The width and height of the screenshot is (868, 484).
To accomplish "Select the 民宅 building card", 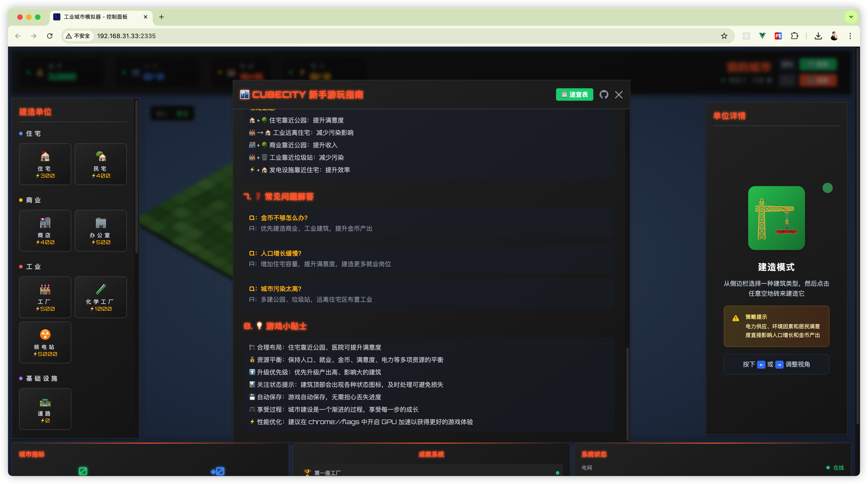I will click(x=101, y=164).
